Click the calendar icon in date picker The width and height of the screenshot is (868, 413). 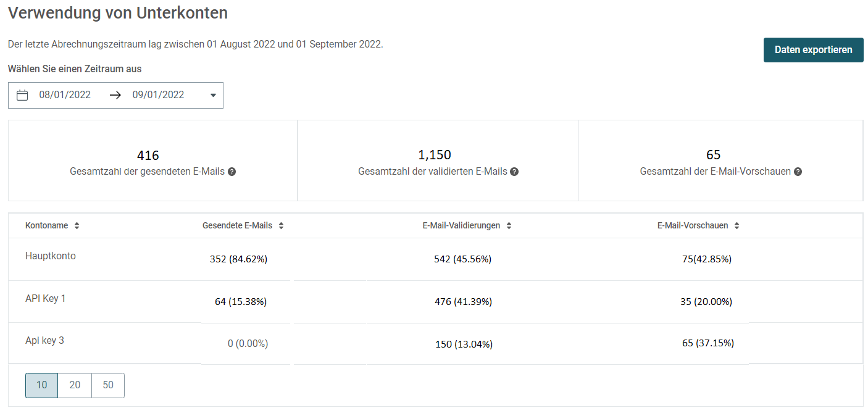click(22, 95)
